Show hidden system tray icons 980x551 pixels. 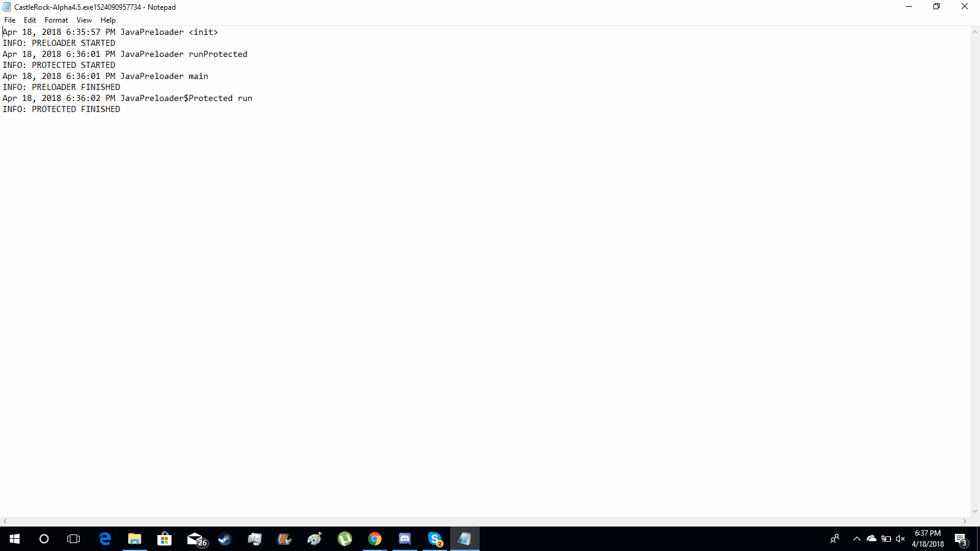click(x=856, y=539)
